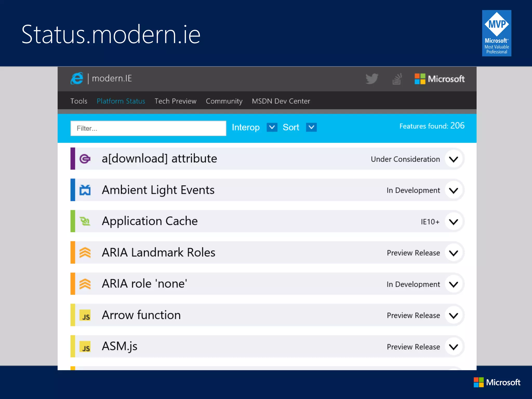This screenshot has width=532, height=399.
Task: Click In Development status of Ambient Light Events
Action: (x=413, y=190)
